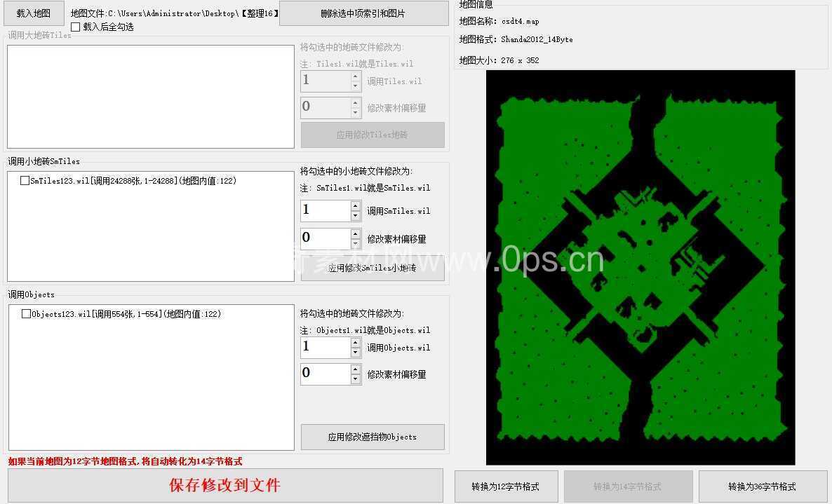Focus the 调用SmTiles.wil number input field
832x504 pixels.
coord(325,210)
